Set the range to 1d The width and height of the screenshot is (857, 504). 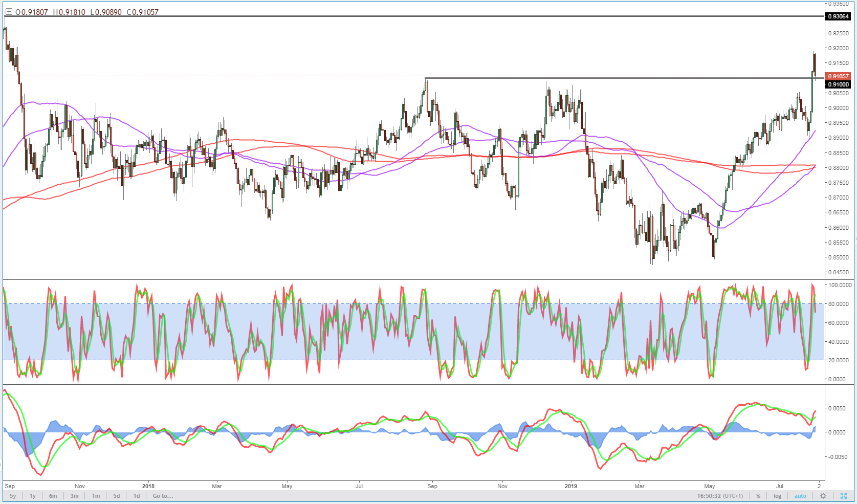[137, 496]
